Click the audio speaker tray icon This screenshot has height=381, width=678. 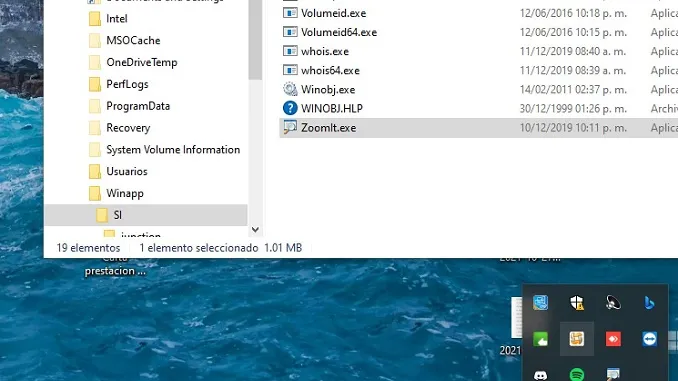pyautogui.click(x=613, y=303)
